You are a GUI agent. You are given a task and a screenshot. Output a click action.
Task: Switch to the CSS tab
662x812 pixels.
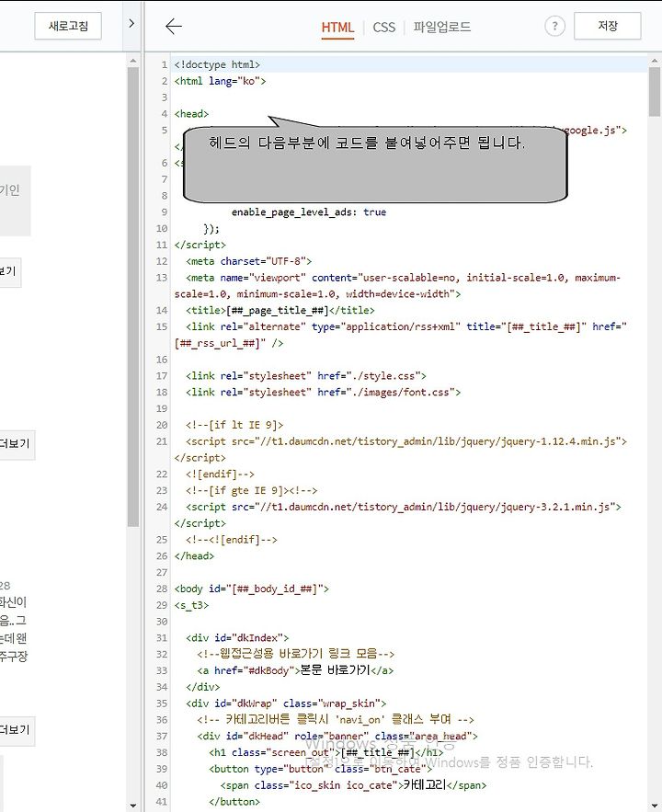(383, 27)
